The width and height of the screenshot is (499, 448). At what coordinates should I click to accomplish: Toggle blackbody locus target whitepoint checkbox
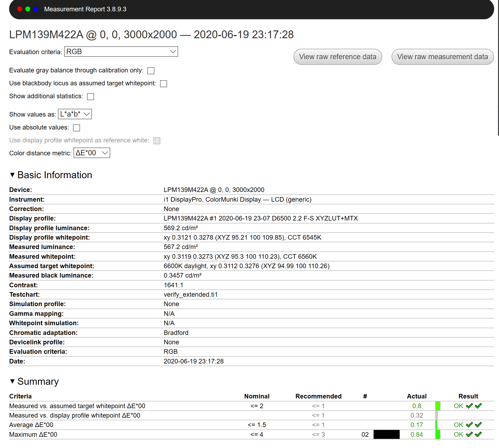[x=164, y=84]
